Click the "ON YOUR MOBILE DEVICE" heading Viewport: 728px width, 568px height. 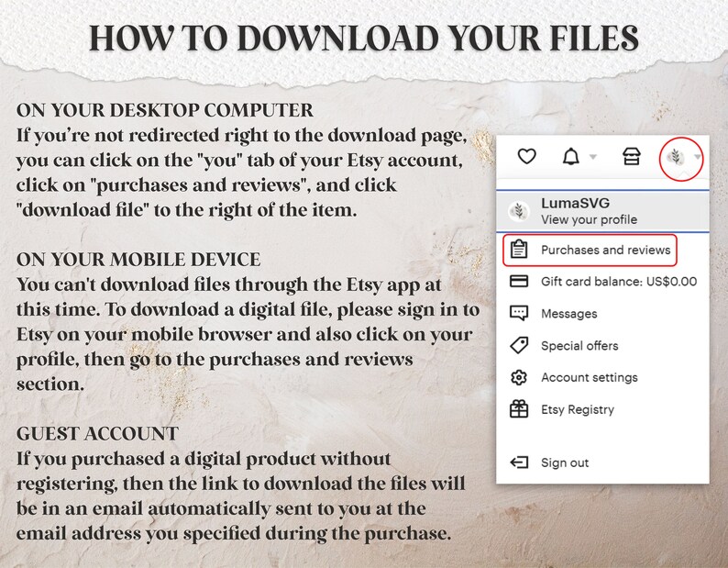point(138,260)
